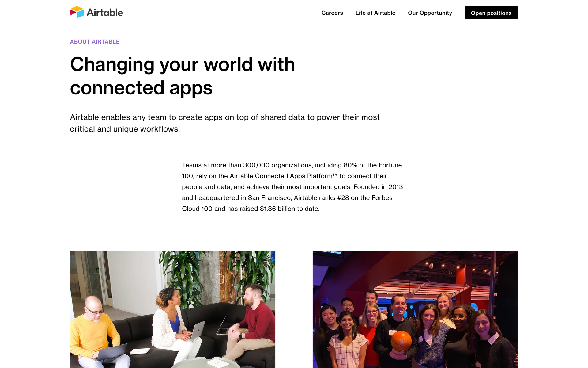This screenshot has width=588, height=368.
Task: Click the black Open positions button
Action: [491, 13]
